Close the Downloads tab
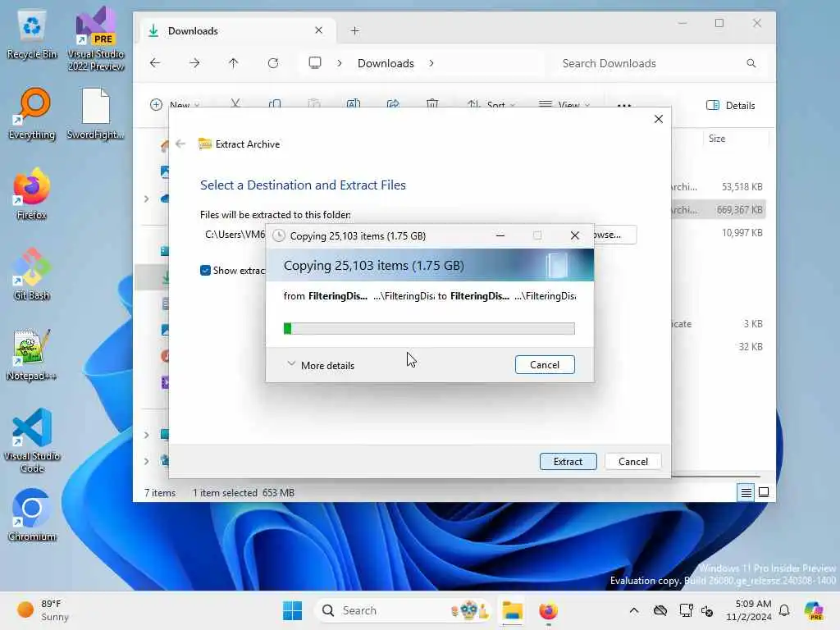Image resolution: width=840 pixels, height=630 pixels. click(x=319, y=30)
